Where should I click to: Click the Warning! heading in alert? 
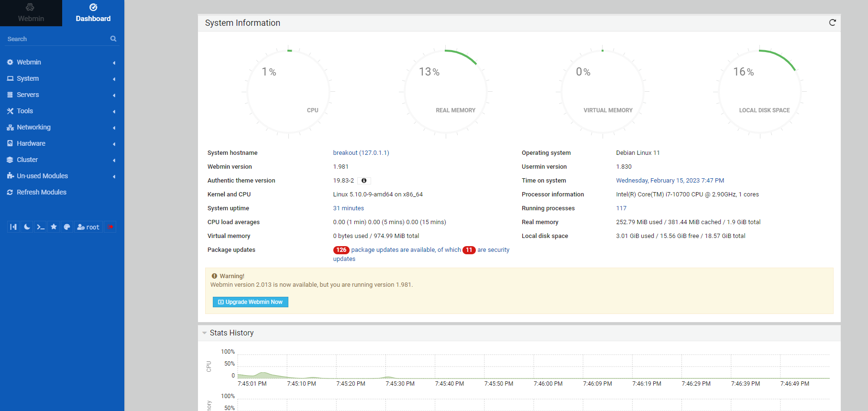pyautogui.click(x=232, y=276)
